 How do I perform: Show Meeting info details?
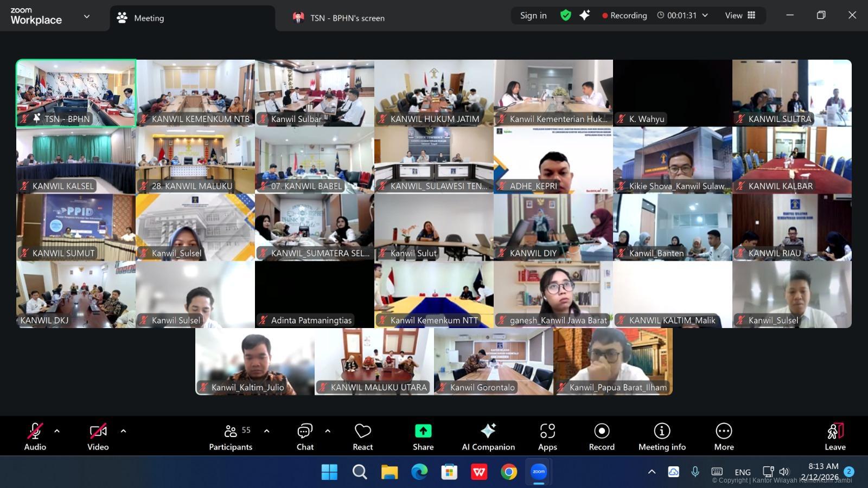point(661,436)
